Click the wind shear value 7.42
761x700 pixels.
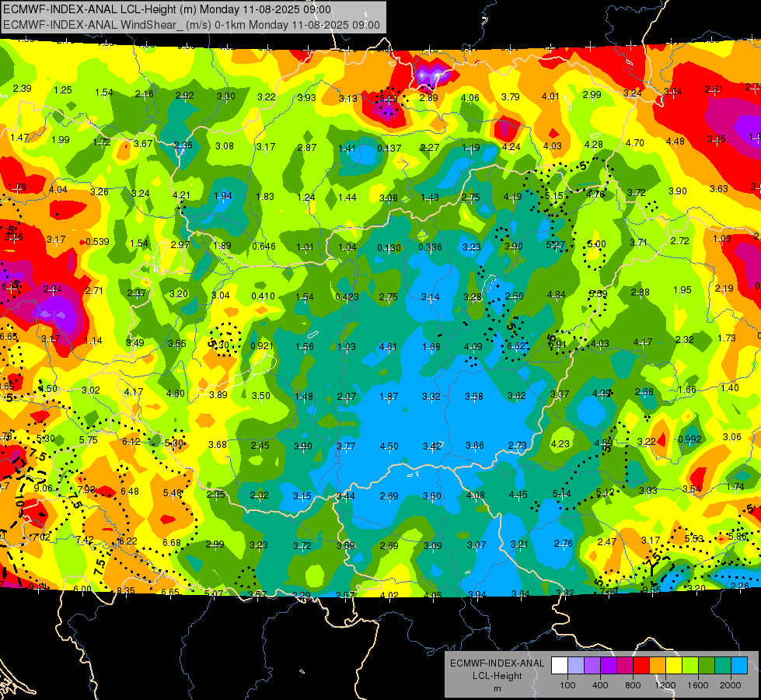point(85,540)
